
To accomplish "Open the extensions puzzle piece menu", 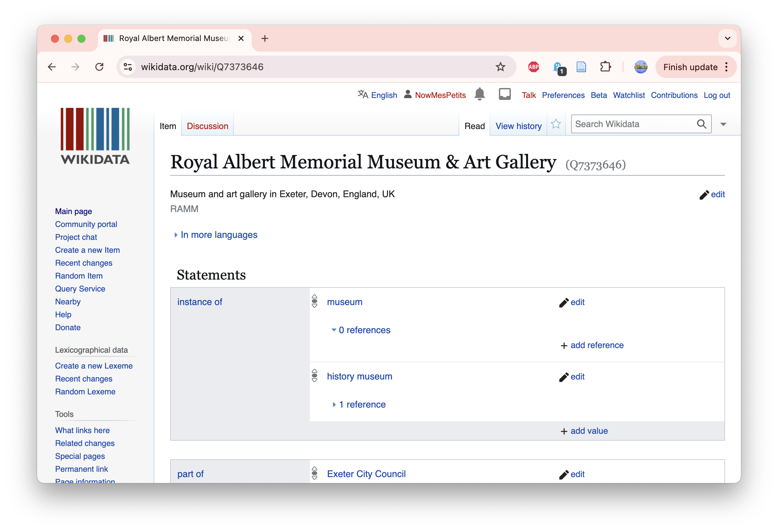I will click(605, 67).
